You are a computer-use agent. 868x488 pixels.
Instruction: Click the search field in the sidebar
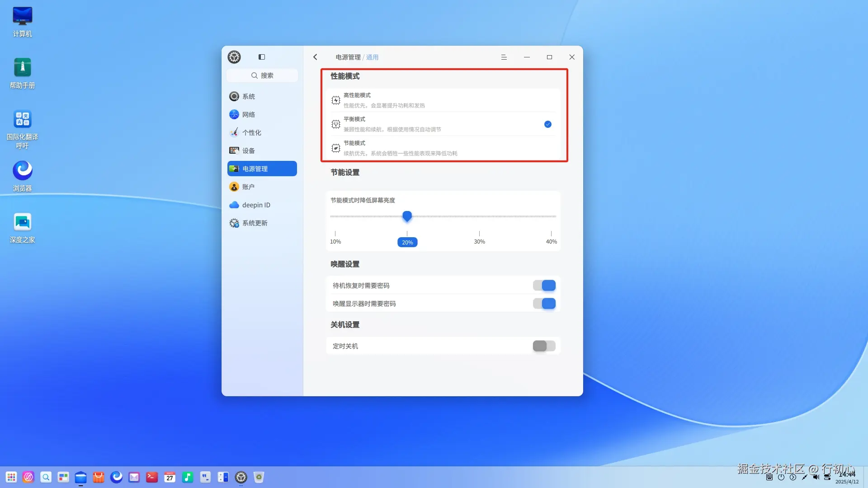262,75
